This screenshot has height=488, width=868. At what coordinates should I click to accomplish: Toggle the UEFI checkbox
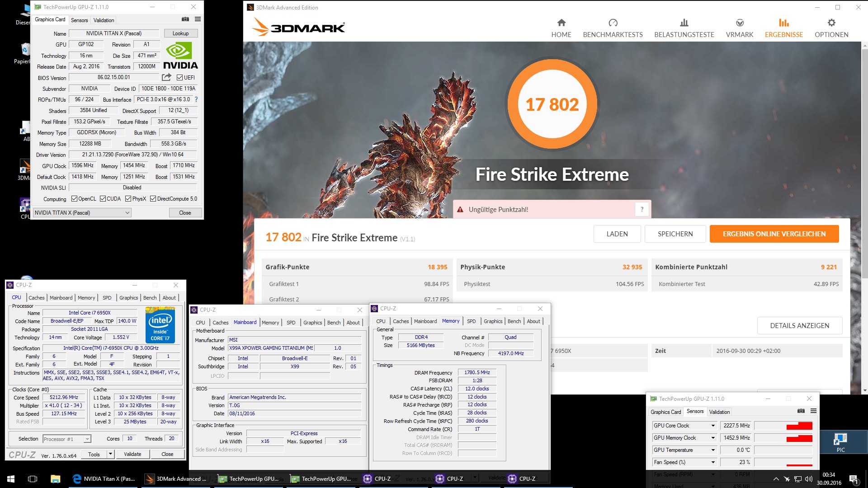coord(179,78)
